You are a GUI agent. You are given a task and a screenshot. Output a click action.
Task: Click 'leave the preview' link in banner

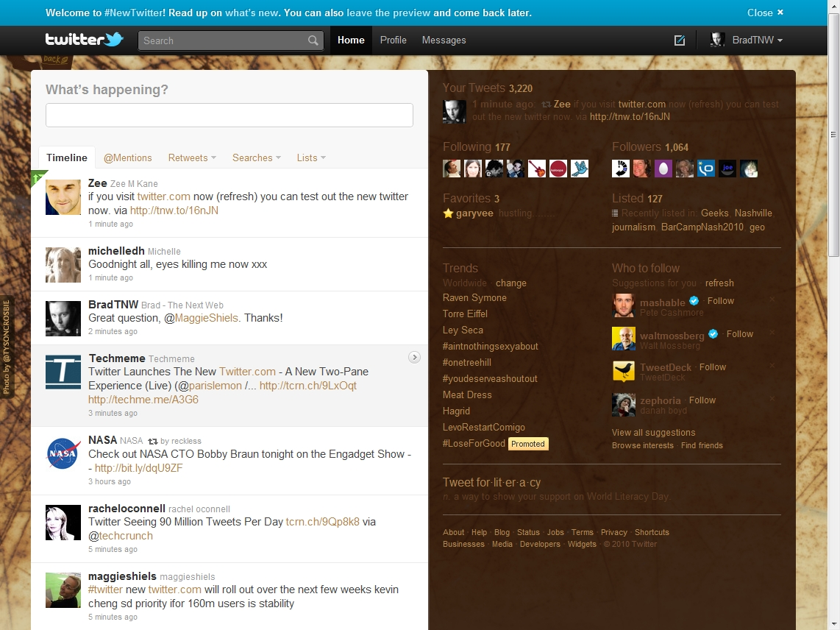(x=388, y=13)
